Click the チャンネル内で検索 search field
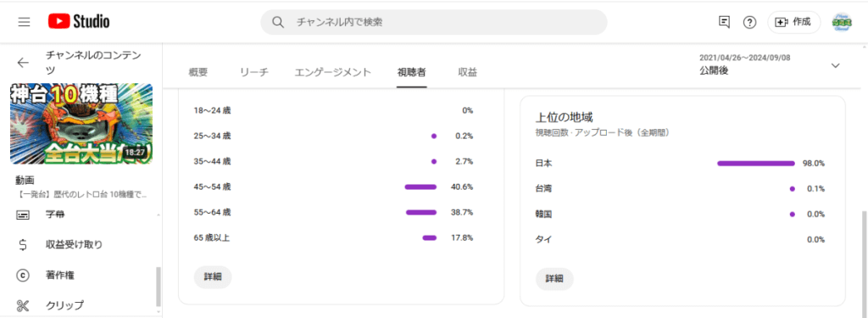 pyautogui.click(x=434, y=22)
